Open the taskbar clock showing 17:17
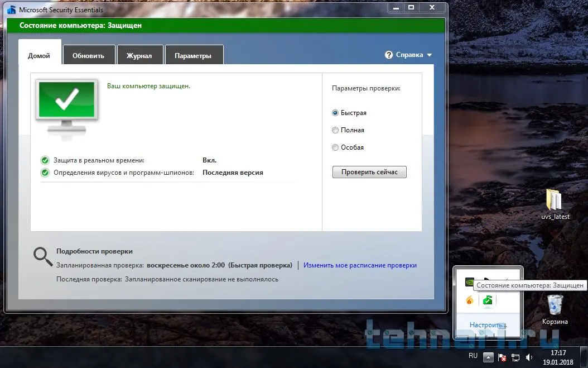 pyautogui.click(x=558, y=357)
